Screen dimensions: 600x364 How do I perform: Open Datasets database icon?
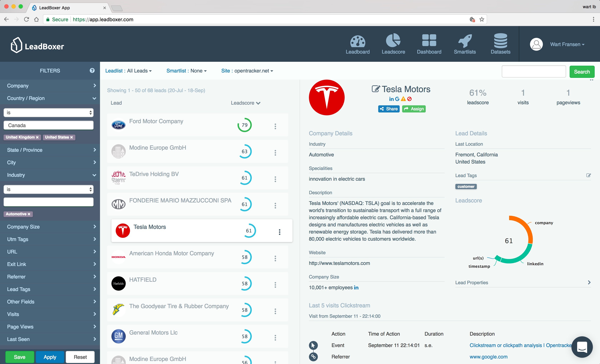(x=500, y=40)
